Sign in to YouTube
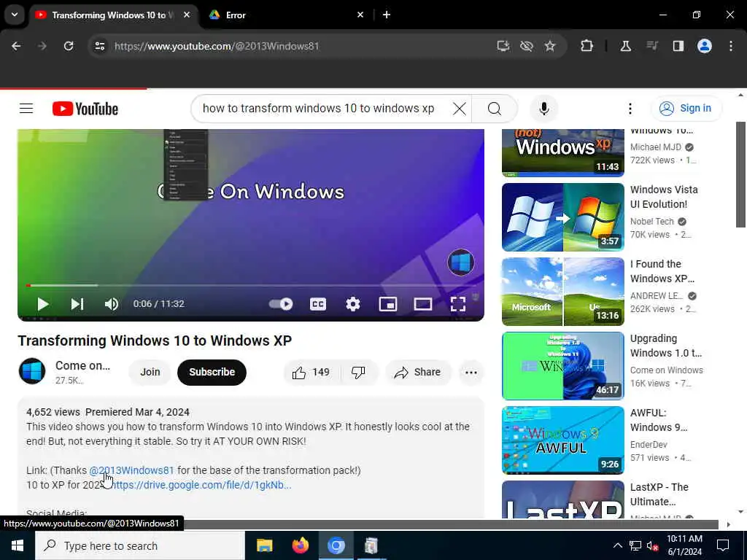The width and height of the screenshot is (747, 560). pos(686,109)
